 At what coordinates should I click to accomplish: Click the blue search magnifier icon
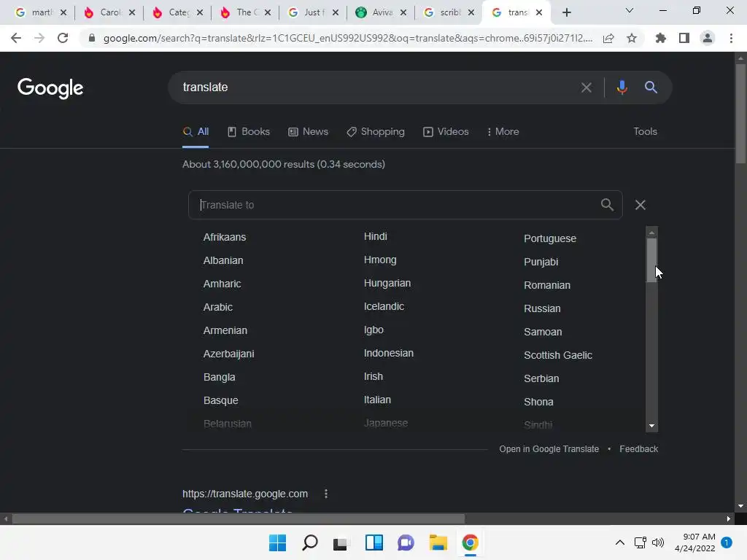pyautogui.click(x=651, y=87)
